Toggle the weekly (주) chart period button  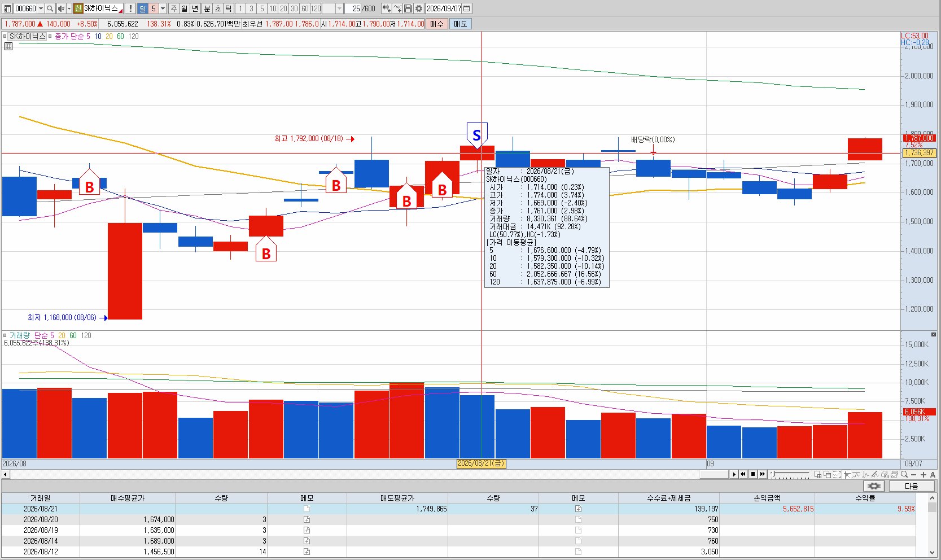click(173, 8)
